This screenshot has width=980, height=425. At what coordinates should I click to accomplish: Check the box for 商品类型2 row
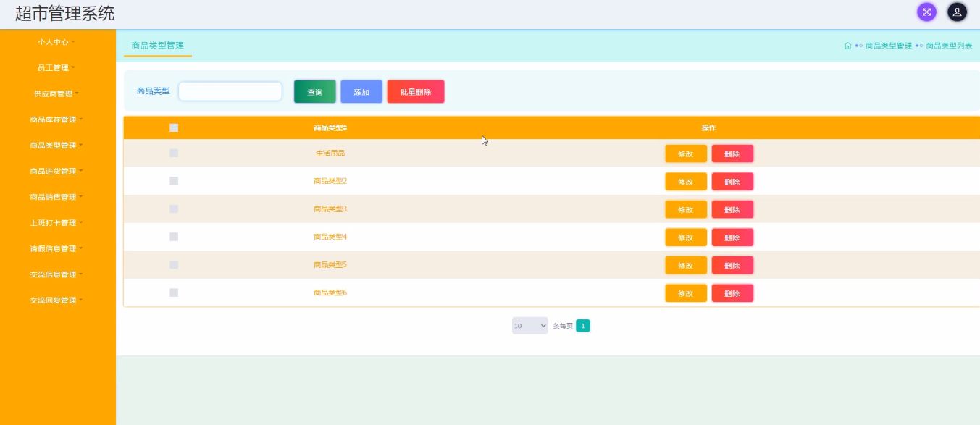[x=174, y=181]
